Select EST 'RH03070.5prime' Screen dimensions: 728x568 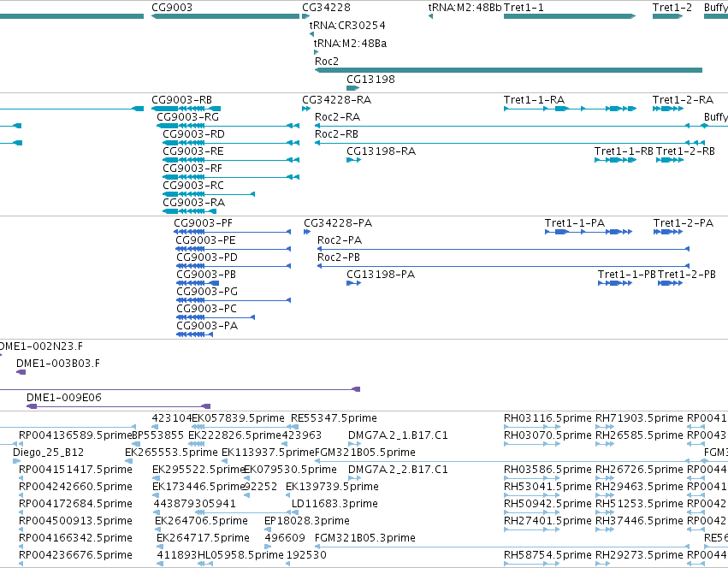pos(547,435)
